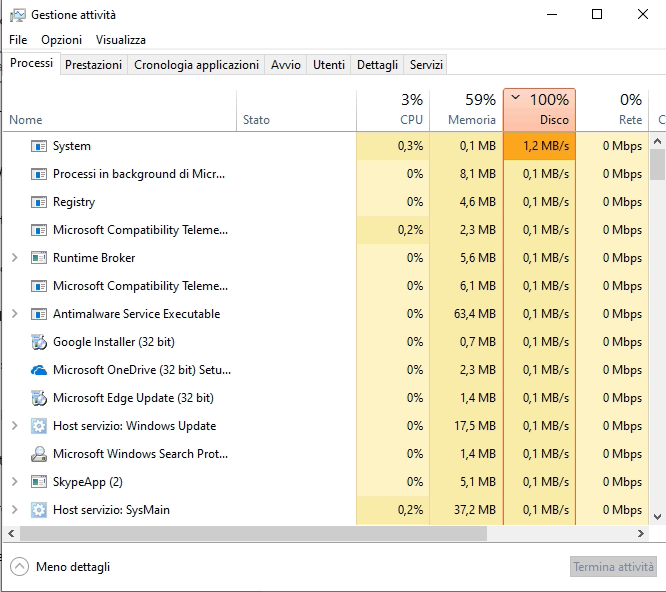Collapse view with Meno dettagli toggle

[60, 567]
